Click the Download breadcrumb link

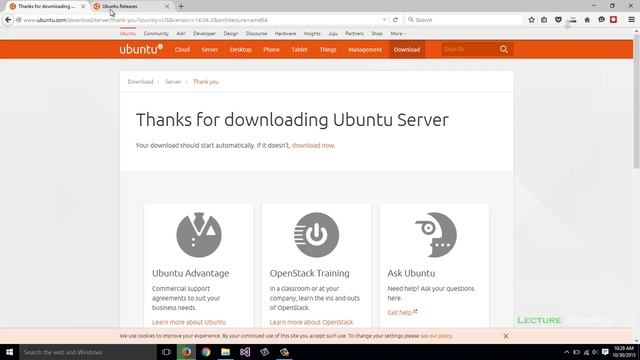[x=140, y=82]
